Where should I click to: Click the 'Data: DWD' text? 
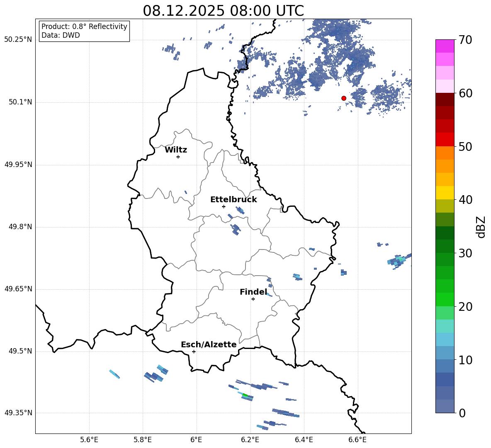[x=61, y=35]
